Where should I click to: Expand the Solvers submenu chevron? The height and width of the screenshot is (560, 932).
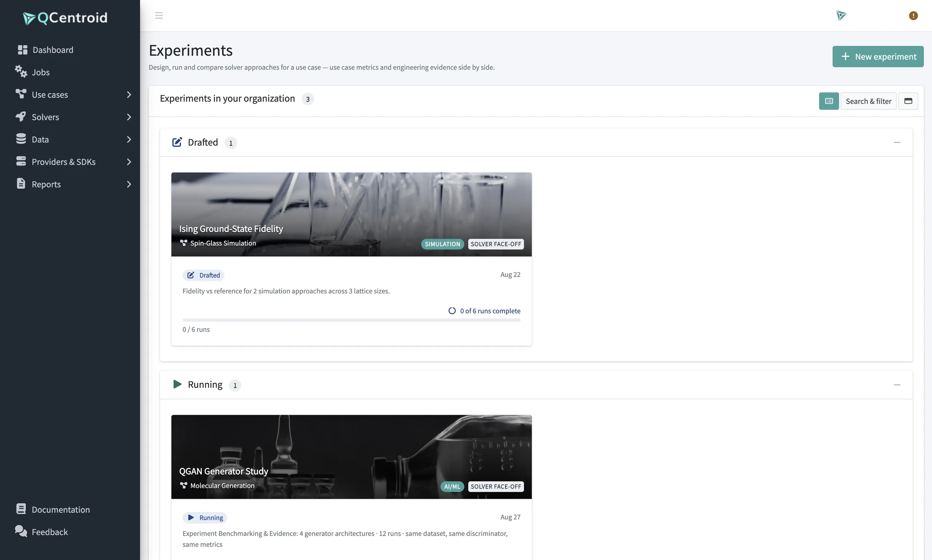point(129,117)
